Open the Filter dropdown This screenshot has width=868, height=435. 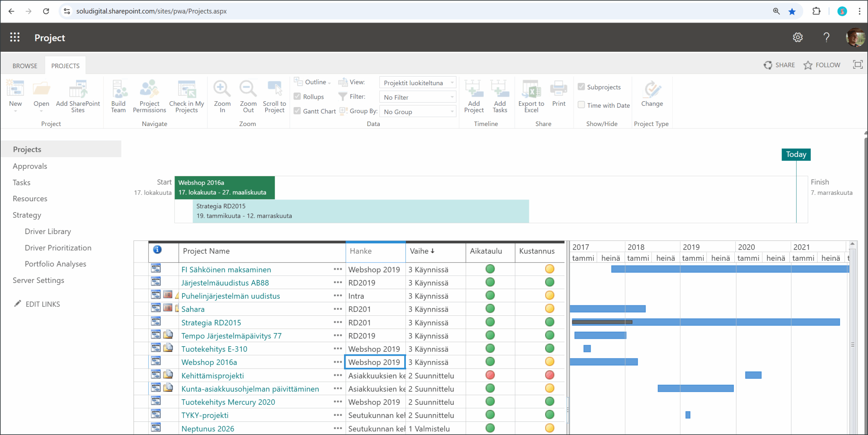click(418, 97)
